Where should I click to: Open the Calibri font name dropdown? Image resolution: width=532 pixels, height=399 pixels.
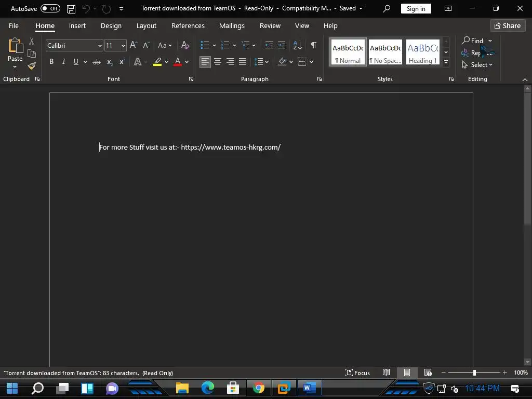pyautogui.click(x=100, y=46)
